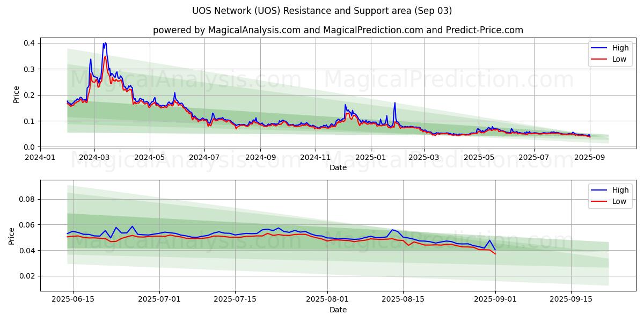Click the bottom chart x-axis label '2025-08-15'
Image resolution: width=644 pixels, height=322 pixels.
[403, 299]
